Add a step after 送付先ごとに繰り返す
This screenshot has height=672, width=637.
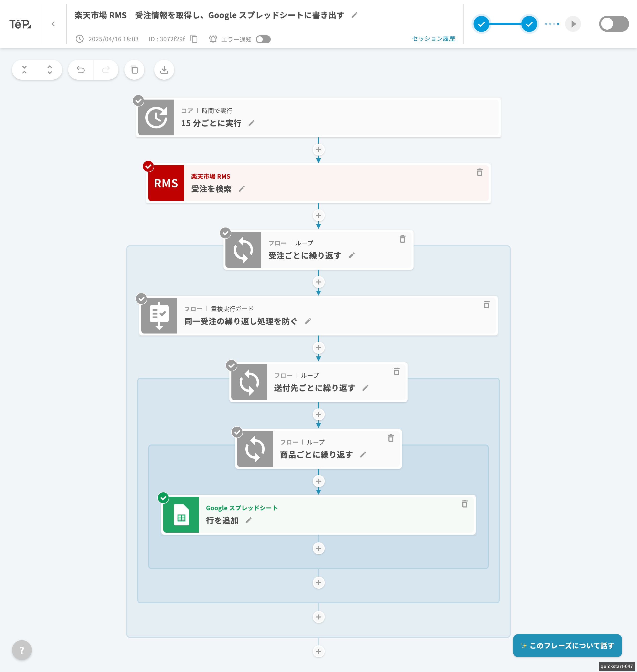click(318, 415)
